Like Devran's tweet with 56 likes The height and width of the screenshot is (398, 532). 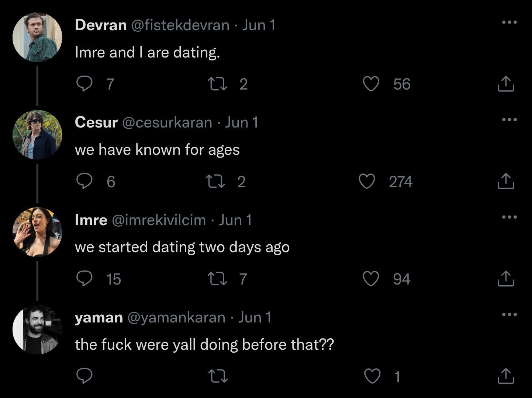371,84
